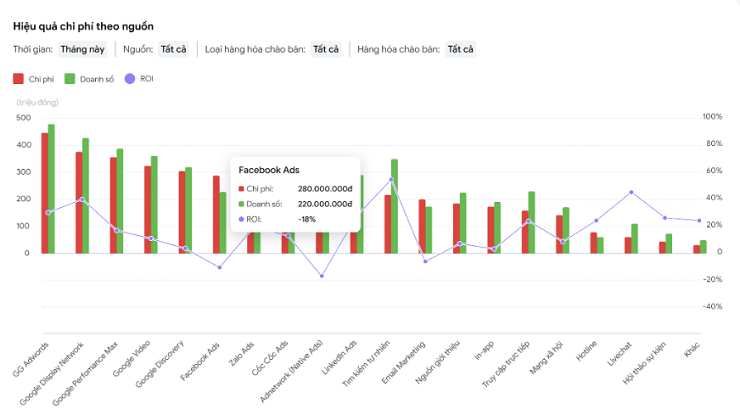Click 'Google Discovery' axis label
Screen dimensions: 740x409
(x=160, y=364)
